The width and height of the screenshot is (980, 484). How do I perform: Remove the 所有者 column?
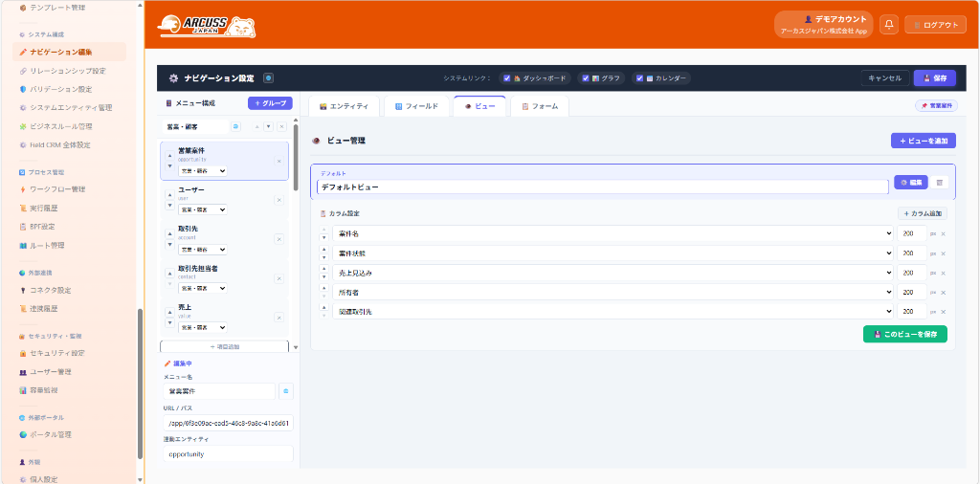click(x=943, y=293)
